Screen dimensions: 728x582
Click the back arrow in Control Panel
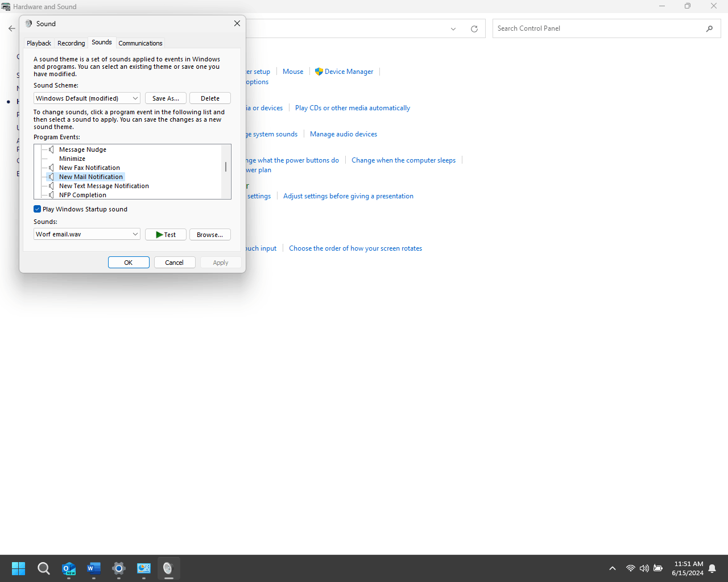click(11, 28)
